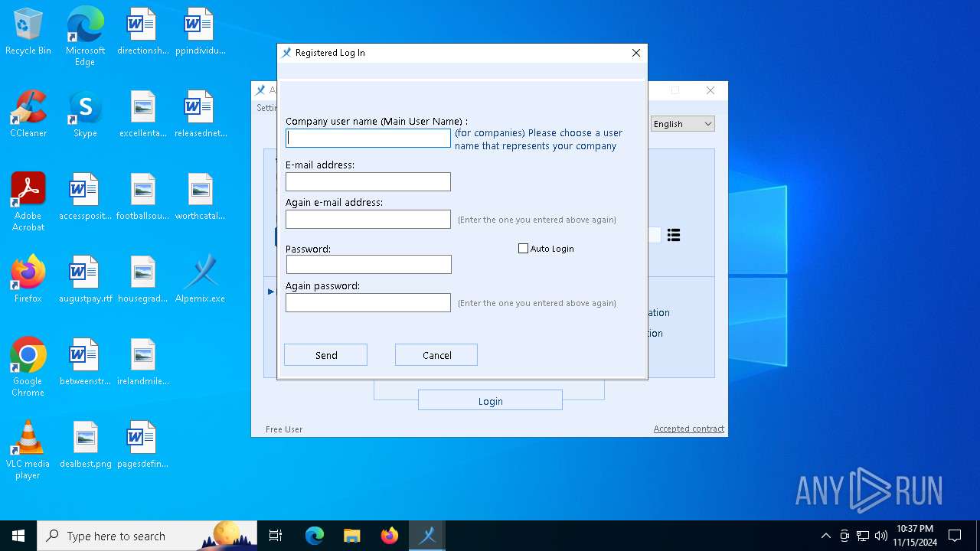Viewport: 980px width, 551px height.
Task: Select the accessposit... Word document icon
Action: pyautogui.click(x=85, y=197)
